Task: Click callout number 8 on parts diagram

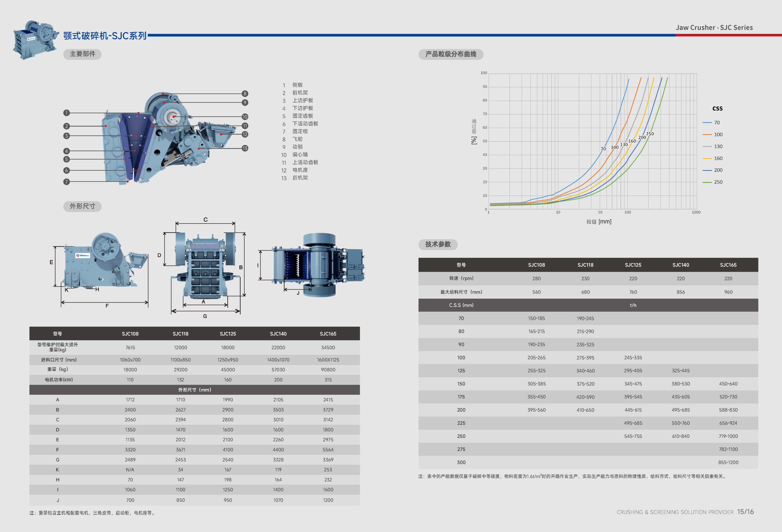Action: (245, 93)
